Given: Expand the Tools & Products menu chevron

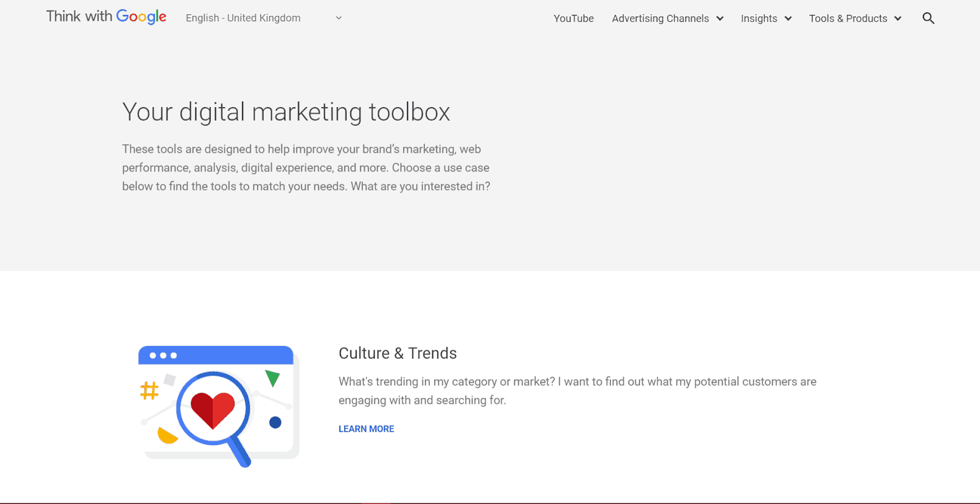Looking at the screenshot, I should coord(898,19).
